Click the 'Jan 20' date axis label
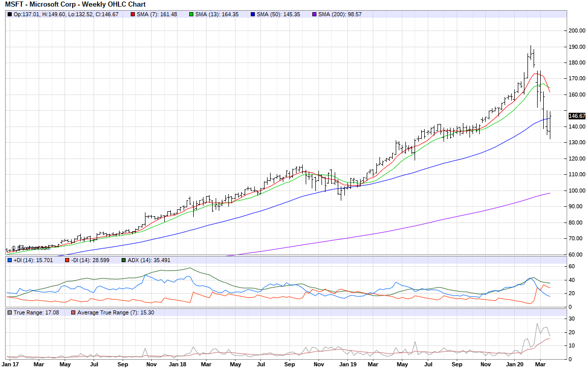588x380 pixels. [515, 364]
